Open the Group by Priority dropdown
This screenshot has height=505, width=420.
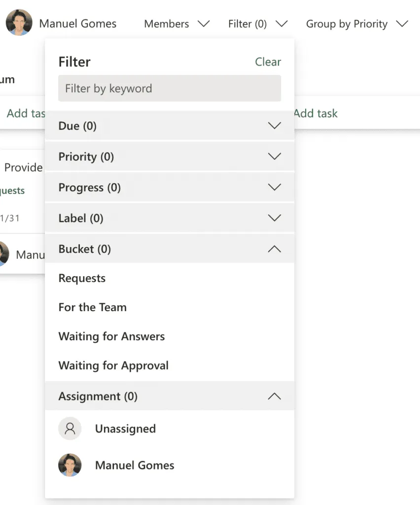357,24
